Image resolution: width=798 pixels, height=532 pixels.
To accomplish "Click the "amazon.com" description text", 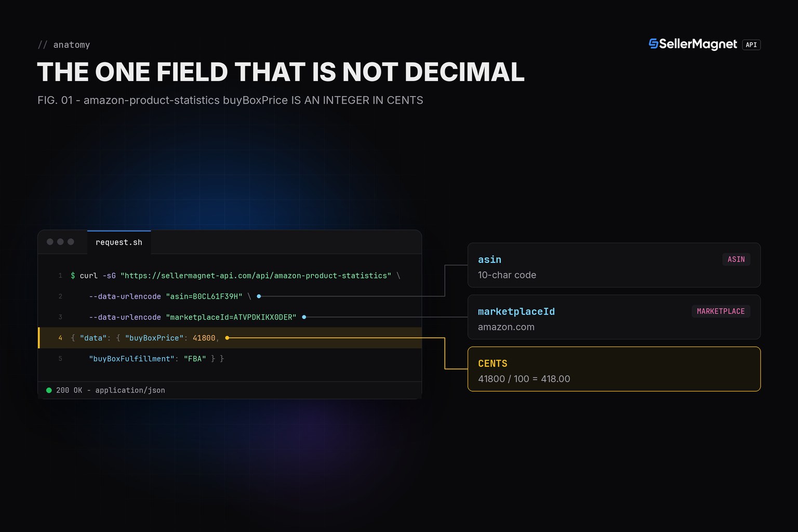I will pyautogui.click(x=506, y=327).
